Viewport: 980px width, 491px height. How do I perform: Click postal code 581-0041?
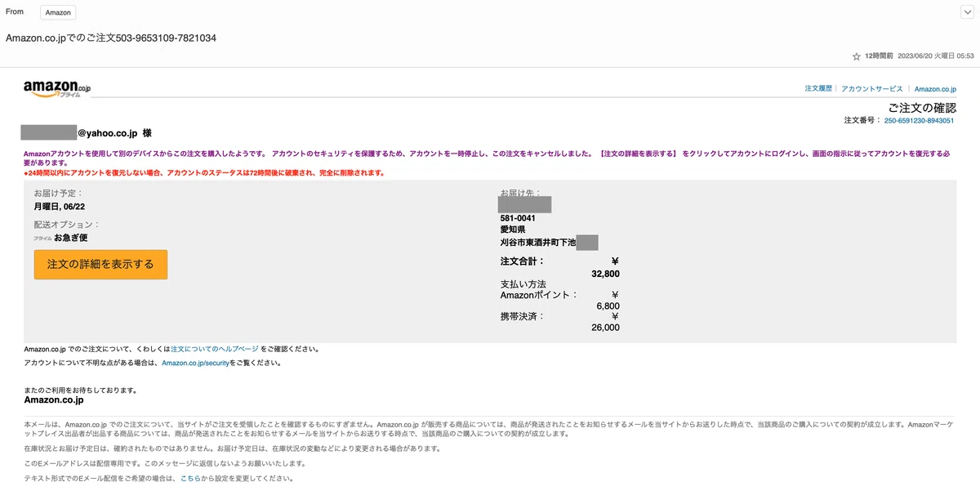[x=518, y=218]
